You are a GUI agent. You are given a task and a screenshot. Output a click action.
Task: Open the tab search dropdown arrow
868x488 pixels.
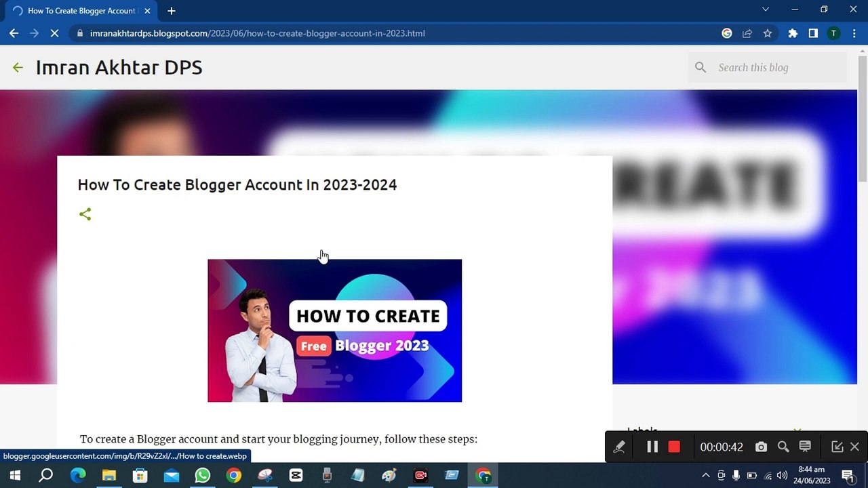click(766, 9)
